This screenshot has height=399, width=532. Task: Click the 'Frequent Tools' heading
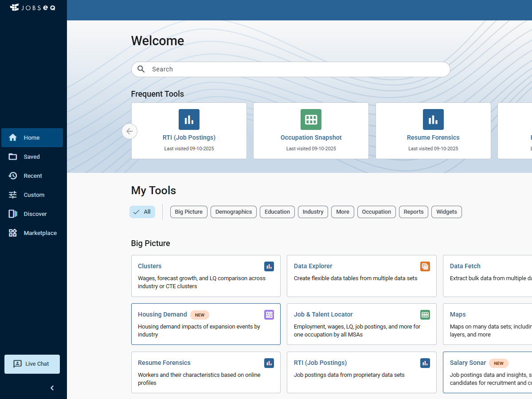[x=157, y=94]
